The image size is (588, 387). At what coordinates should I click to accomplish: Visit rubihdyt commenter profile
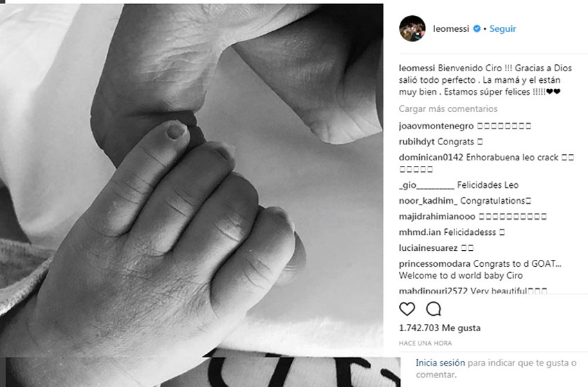pyautogui.click(x=416, y=142)
